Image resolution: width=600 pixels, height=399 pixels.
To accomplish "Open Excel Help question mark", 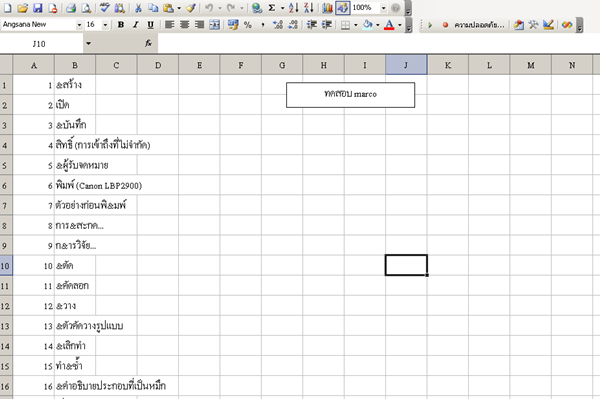I will coord(396,8).
